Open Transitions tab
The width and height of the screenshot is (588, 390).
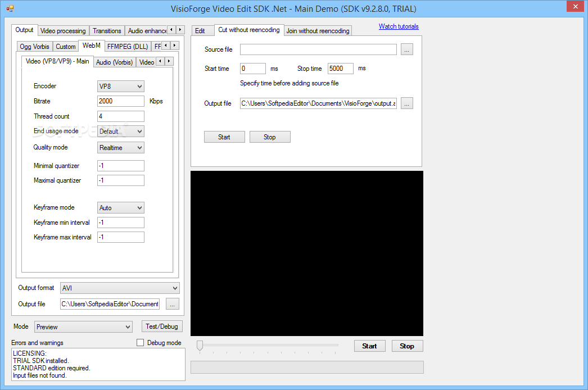pos(107,31)
